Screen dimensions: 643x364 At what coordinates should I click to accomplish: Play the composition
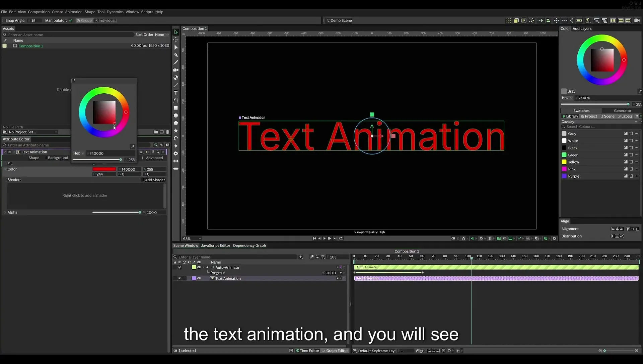[x=325, y=239]
